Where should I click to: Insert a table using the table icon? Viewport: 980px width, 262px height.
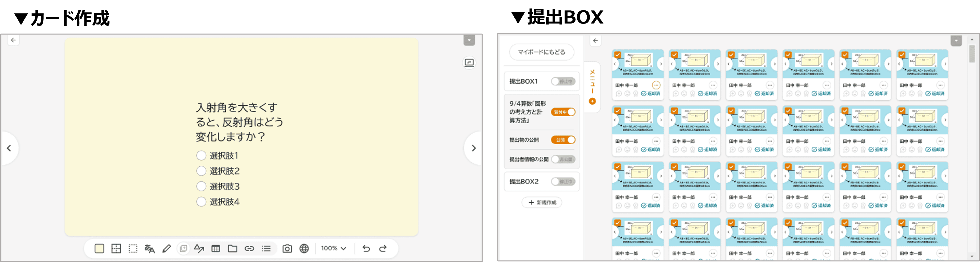click(x=216, y=249)
